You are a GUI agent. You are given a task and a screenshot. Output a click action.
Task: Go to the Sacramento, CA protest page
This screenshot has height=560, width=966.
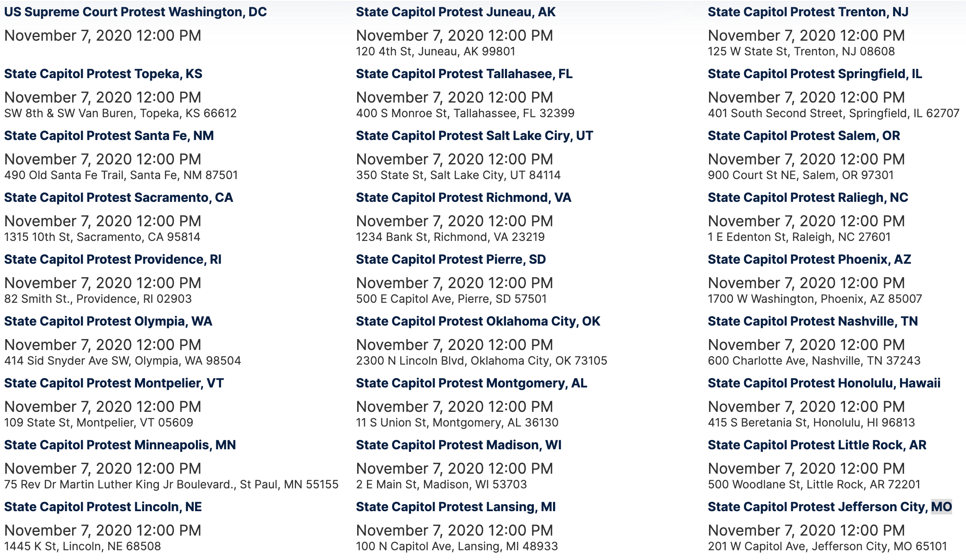[x=119, y=198]
